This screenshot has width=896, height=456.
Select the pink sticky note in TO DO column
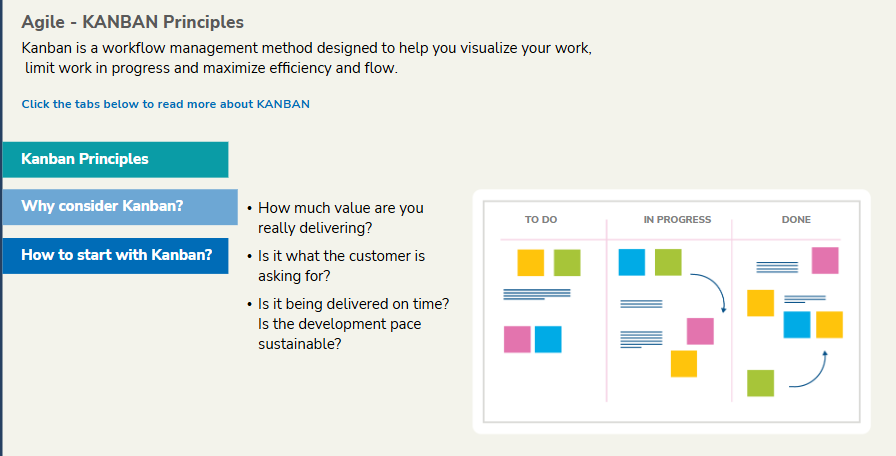click(517, 339)
